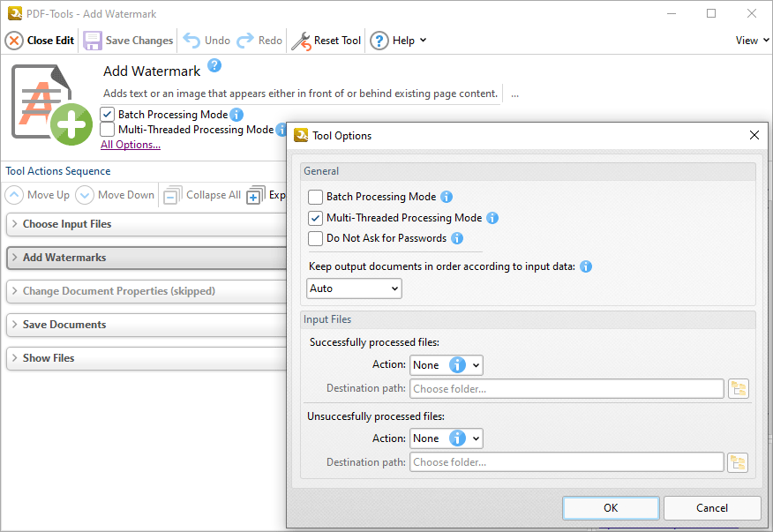Click info icon for dialog Multi-Threaded Processing Mode
Viewport: 773px width, 532px height.
coord(492,218)
